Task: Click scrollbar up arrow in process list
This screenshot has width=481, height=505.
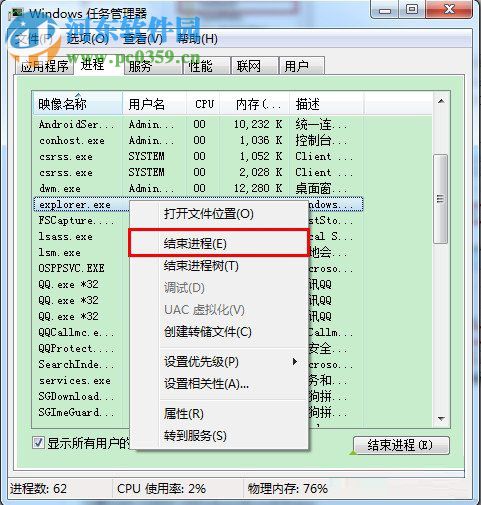Action: click(x=441, y=101)
